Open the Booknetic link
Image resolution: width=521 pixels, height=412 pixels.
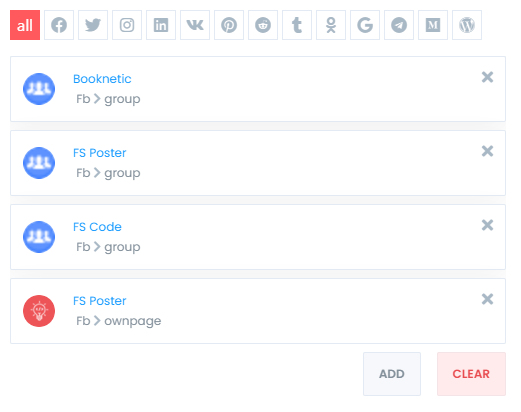[x=102, y=79]
